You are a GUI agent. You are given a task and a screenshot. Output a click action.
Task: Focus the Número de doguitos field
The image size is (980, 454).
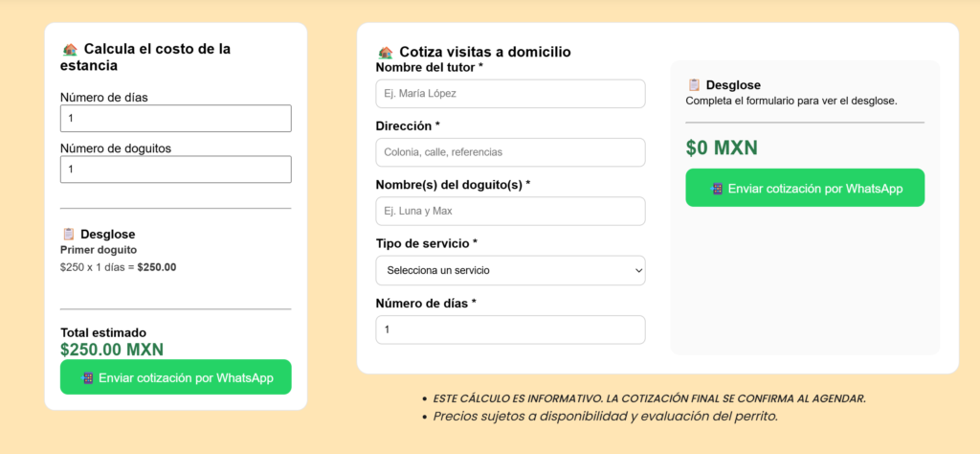pos(175,170)
